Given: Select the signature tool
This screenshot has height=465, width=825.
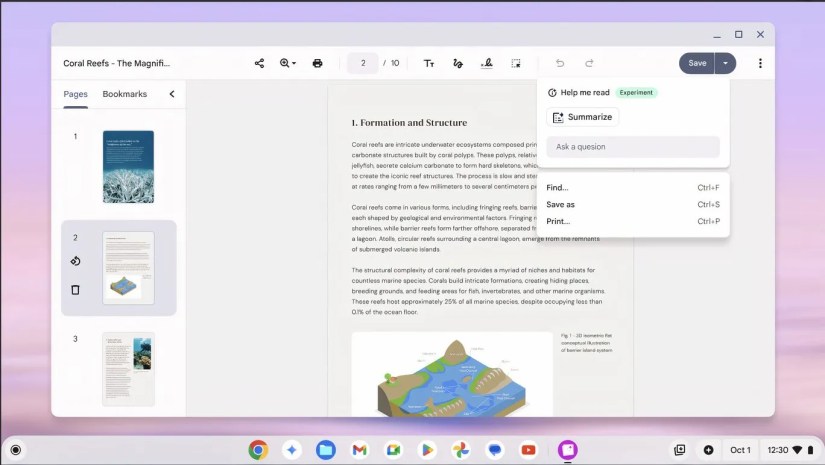Looking at the screenshot, I should [x=487, y=63].
